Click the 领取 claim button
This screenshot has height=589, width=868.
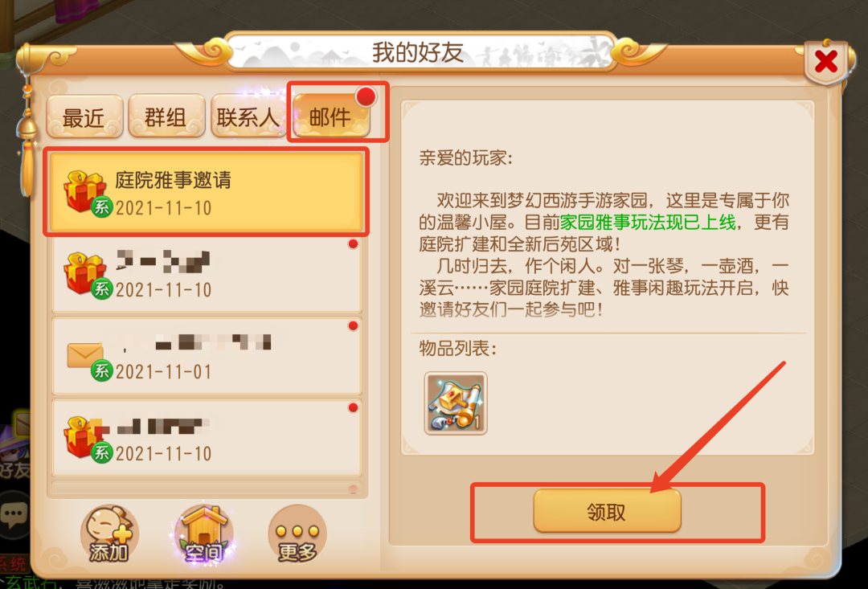(x=608, y=512)
